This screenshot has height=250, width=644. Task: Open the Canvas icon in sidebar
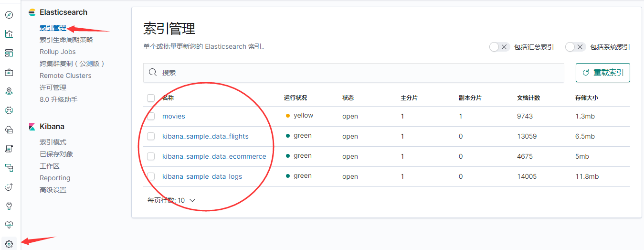tap(9, 72)
